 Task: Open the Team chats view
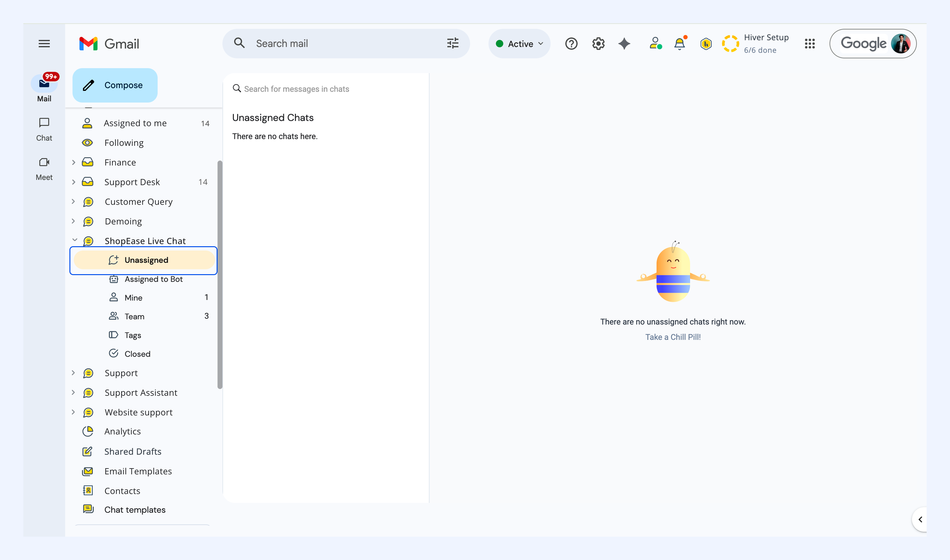click(135, 317)
